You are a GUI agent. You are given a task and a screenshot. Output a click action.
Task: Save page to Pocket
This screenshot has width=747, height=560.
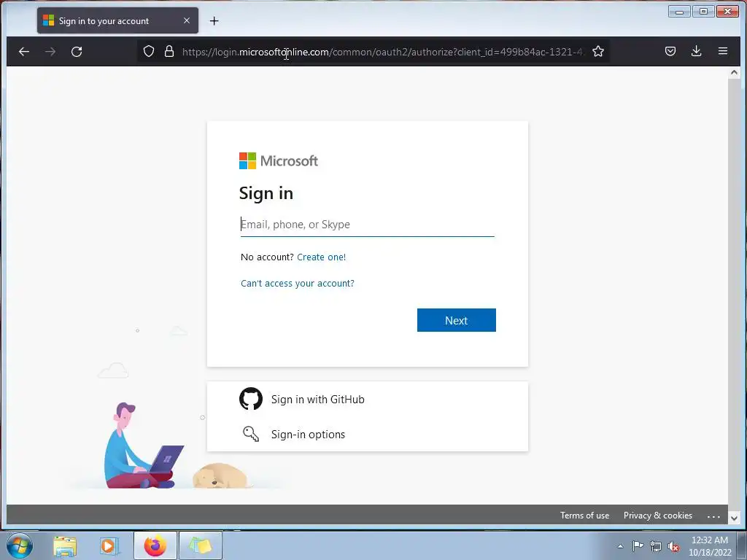(670, 52)
